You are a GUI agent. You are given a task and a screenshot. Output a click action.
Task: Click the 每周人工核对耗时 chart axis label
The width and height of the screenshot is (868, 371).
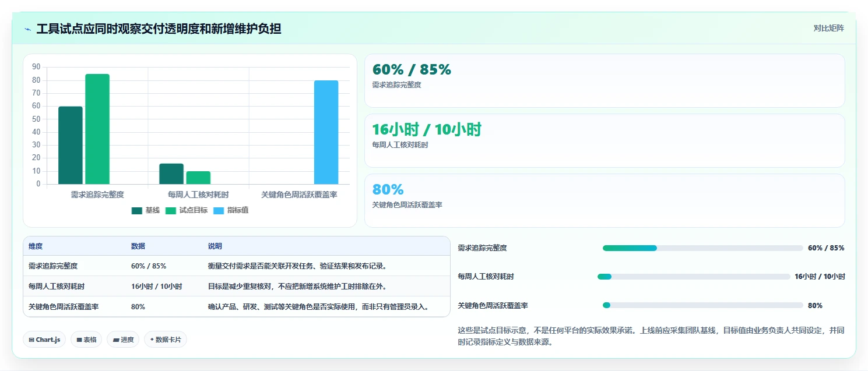tap(198, 195)
